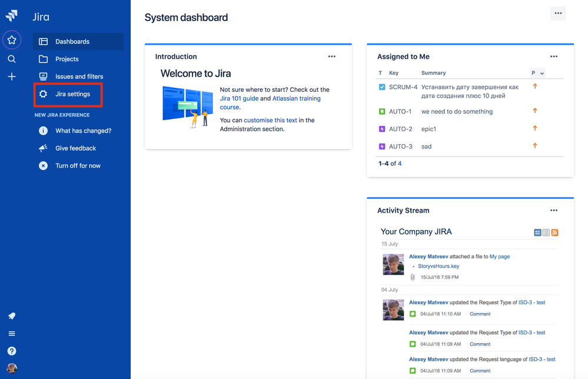Click the customise this text link
The image size is (588, 379).
tap(270, 120)
